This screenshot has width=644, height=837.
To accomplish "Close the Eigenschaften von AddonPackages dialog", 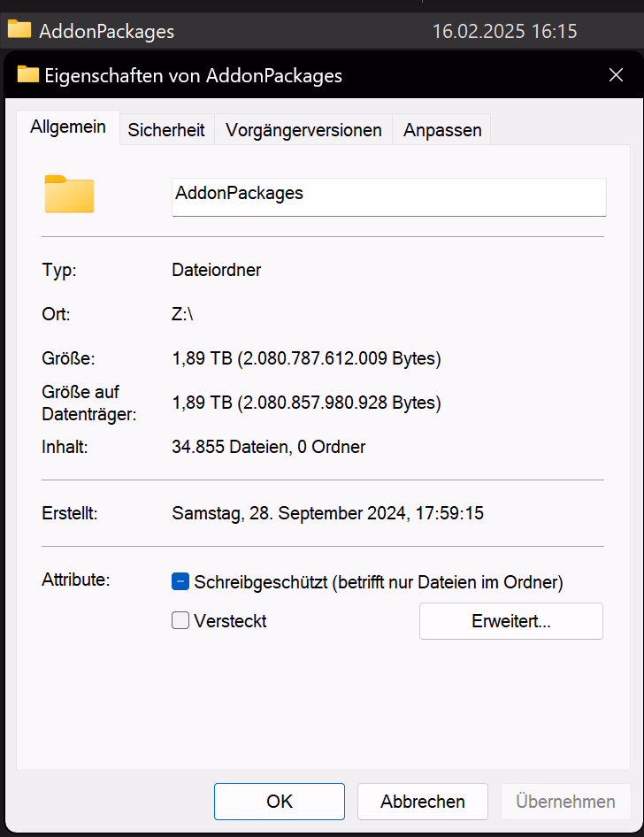I will (x=617, y=75).
